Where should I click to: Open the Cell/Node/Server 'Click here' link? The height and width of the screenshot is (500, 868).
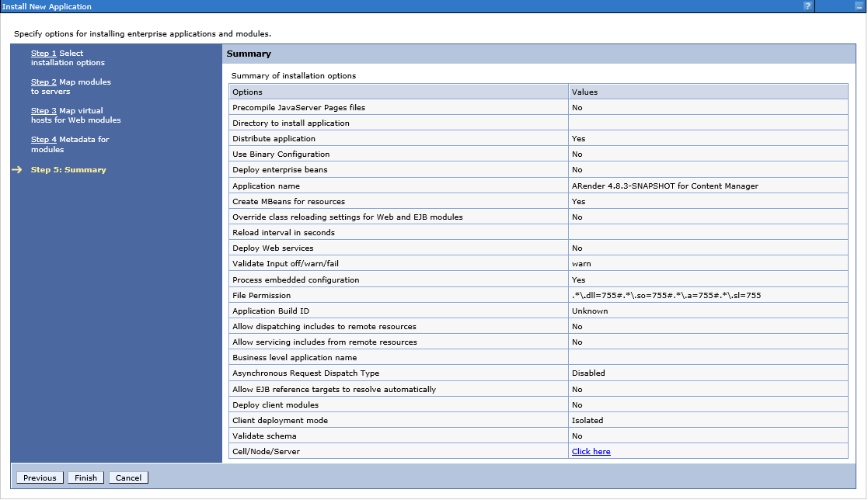point(591,452)
